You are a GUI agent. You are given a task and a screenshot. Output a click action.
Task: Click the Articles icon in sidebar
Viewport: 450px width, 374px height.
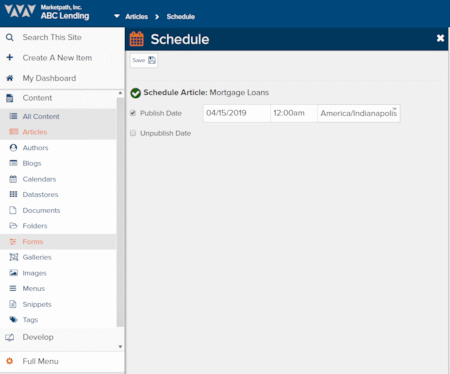point(14,132)
